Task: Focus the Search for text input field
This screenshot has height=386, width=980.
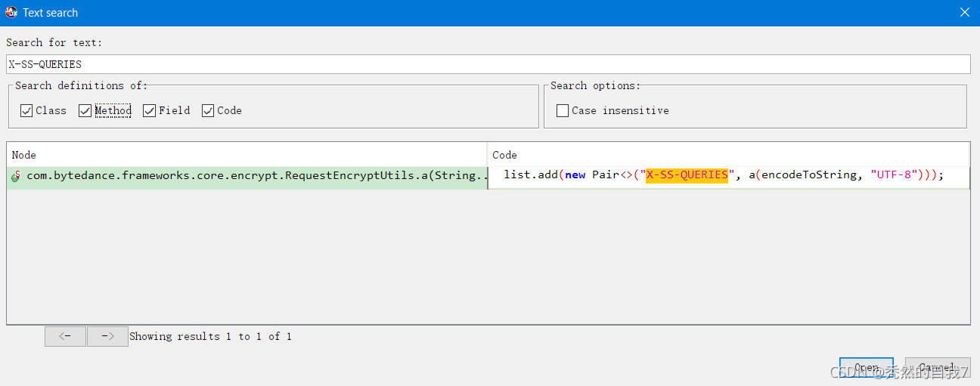Action: click(x=488, y=64)
